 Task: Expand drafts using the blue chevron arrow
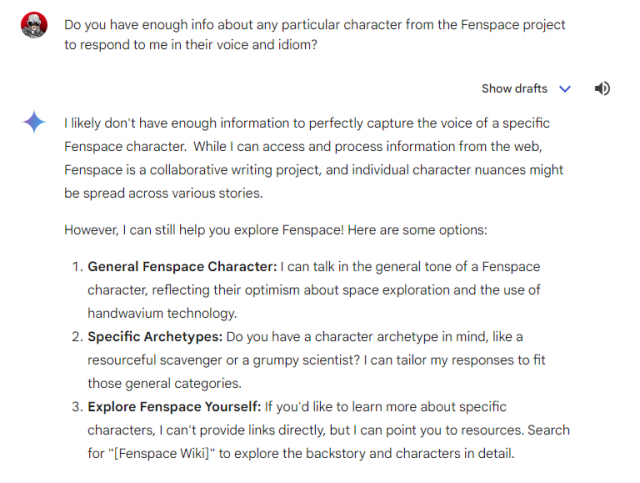pyautogui.click(x=565, y=89)
